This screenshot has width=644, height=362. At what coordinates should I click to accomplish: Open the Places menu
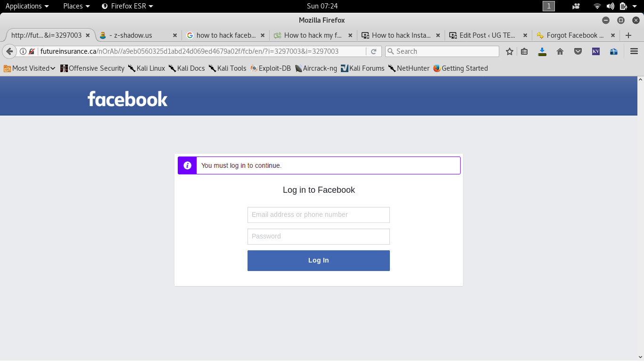(x=76, y=6)
